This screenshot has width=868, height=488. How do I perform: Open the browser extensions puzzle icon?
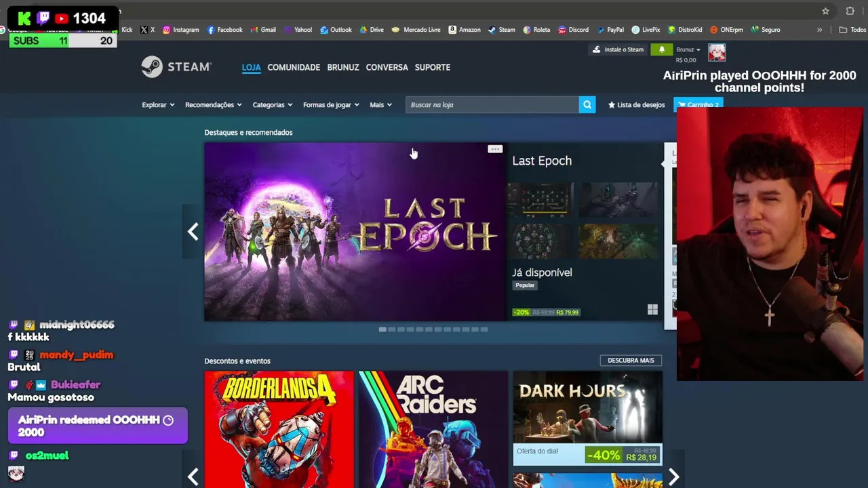[x=850, y=11]
